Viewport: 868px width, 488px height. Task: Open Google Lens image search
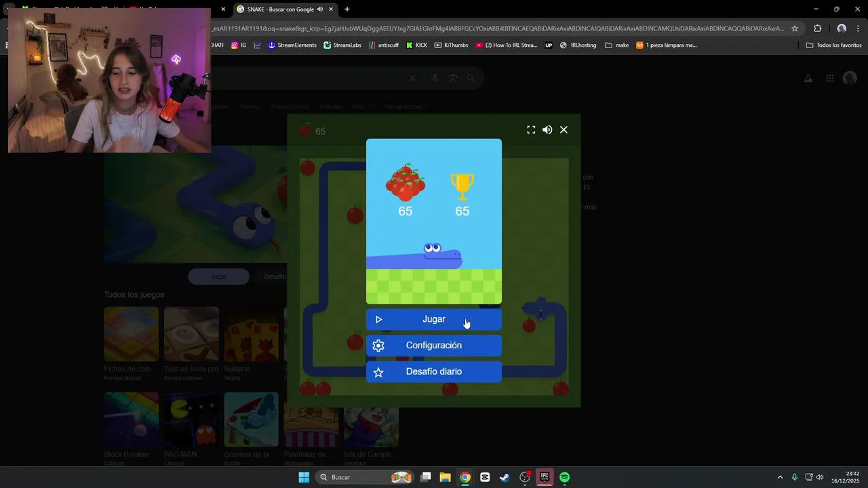(453, 79)
